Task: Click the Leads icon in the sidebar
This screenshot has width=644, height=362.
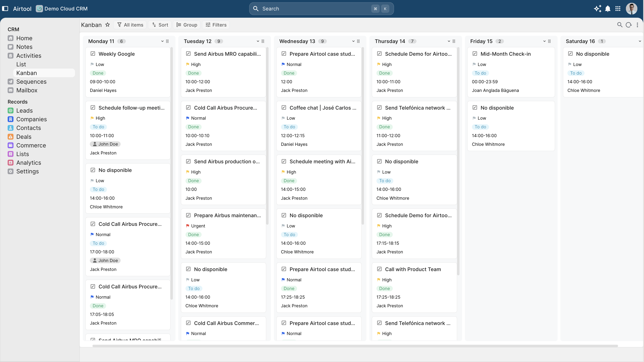Action: click(x=10, y=111)
